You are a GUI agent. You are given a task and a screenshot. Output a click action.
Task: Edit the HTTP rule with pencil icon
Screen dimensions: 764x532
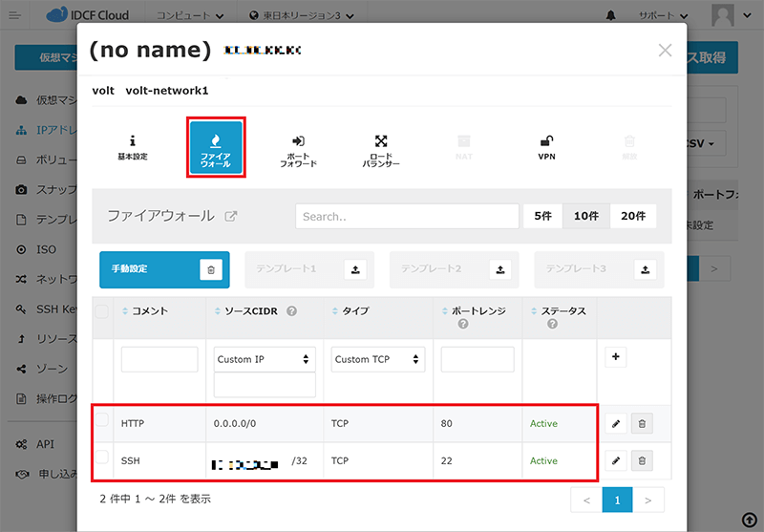point(616,423)
